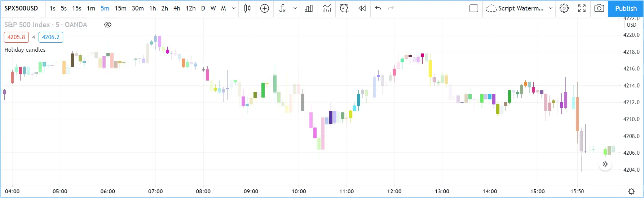The width and height of the screenshot is (644, 198).
Task: Click the select layout square icon
Action: click(474, 8)
